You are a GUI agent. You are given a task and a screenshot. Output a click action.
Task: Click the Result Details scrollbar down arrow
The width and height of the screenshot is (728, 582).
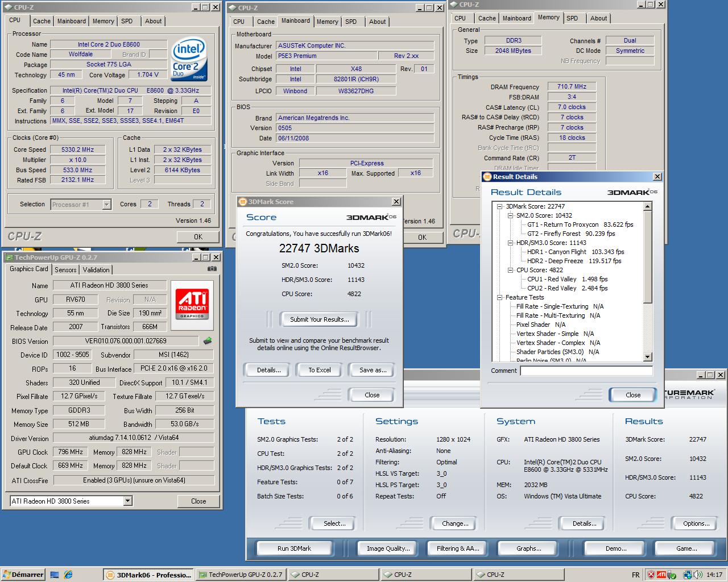tap(648, 357)
